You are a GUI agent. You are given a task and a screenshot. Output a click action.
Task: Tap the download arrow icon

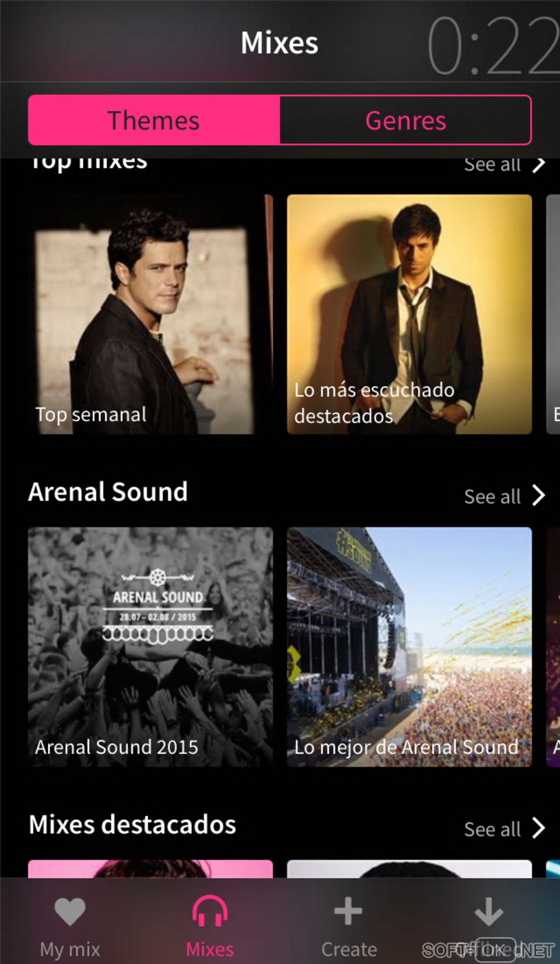point(488,912)
